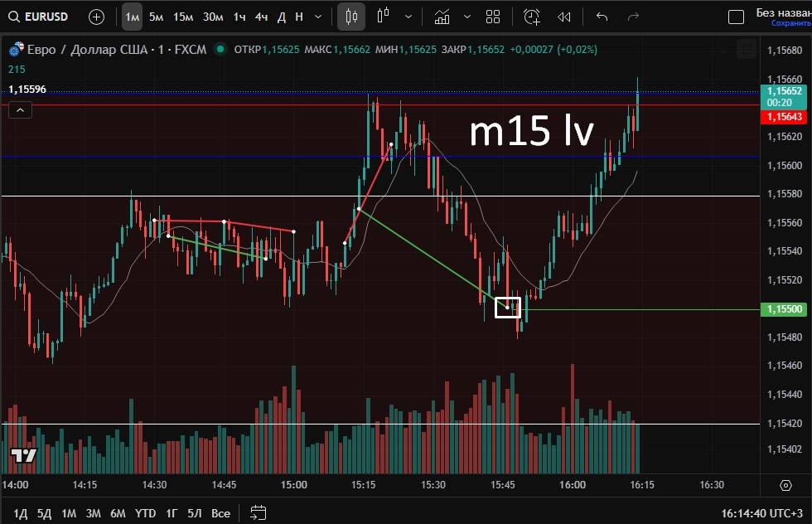Create an alert with the clock icon

coord(532,17)
